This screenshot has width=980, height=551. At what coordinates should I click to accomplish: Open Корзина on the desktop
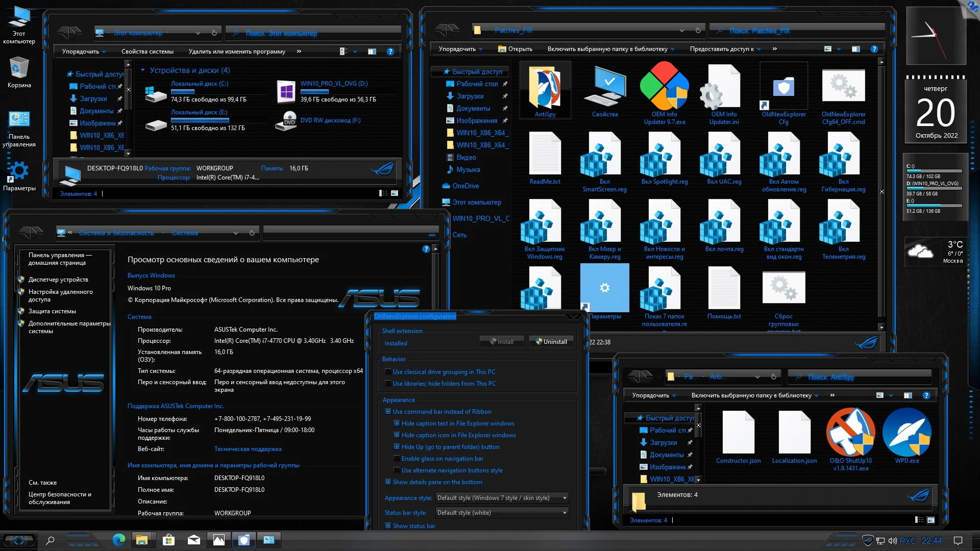click(x=19, y=68)
